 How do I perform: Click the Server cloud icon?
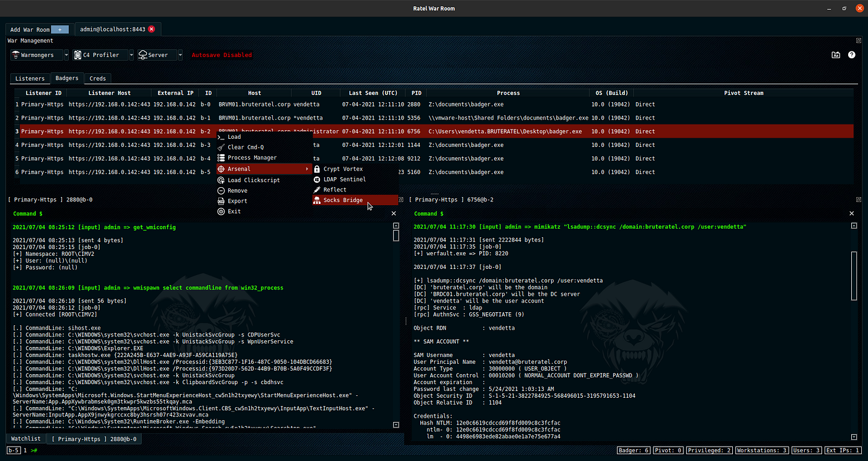pyautogui.click(x=143, y=55)
